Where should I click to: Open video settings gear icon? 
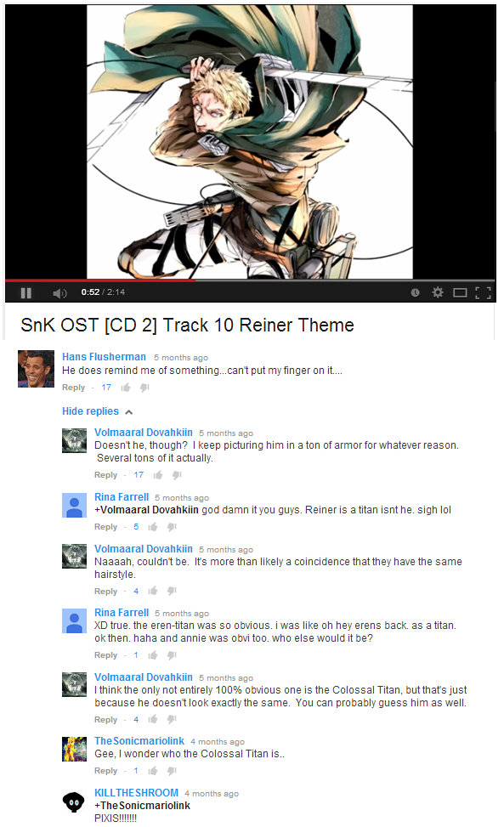(438, 292)
